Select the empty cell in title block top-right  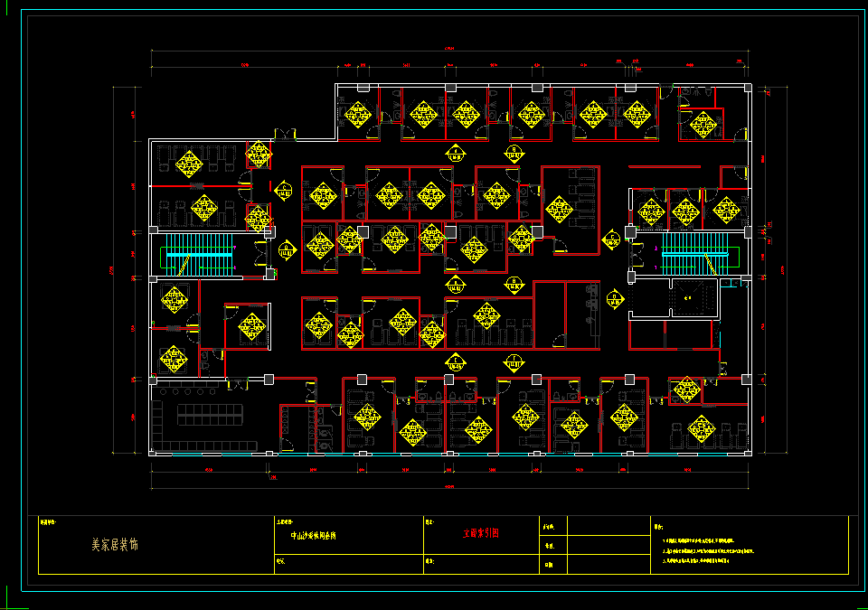click(605, 525)
